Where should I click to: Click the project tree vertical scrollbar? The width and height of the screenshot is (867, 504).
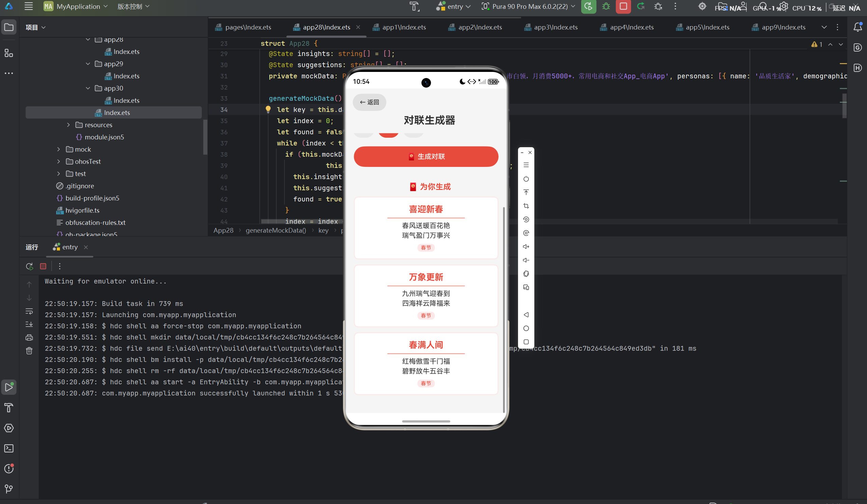[x=205, y=137]
